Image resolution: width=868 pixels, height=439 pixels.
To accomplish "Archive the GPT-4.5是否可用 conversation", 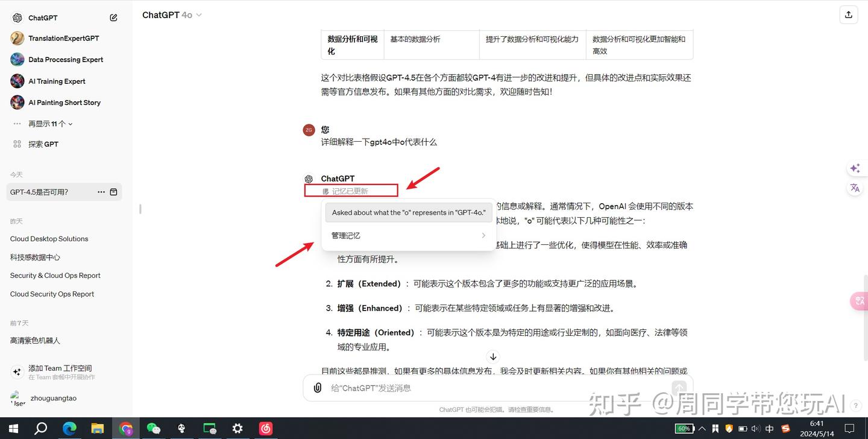I will 113,192.
